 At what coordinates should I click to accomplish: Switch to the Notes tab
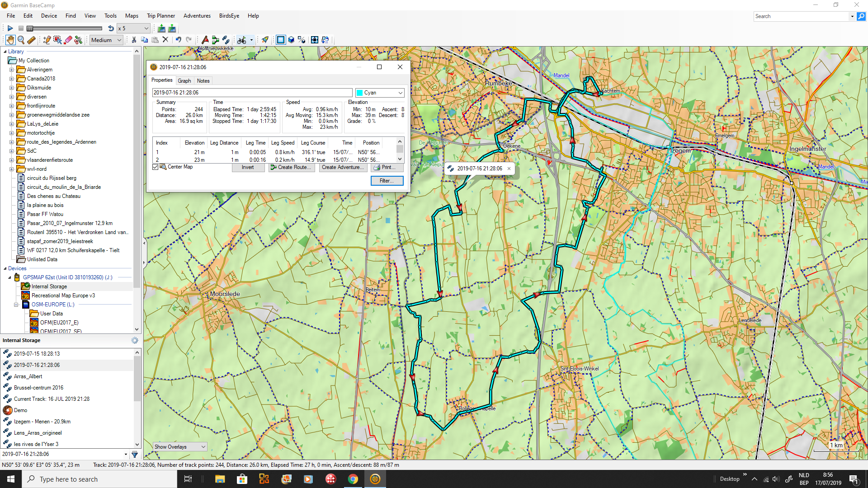[x=203, y=80]
